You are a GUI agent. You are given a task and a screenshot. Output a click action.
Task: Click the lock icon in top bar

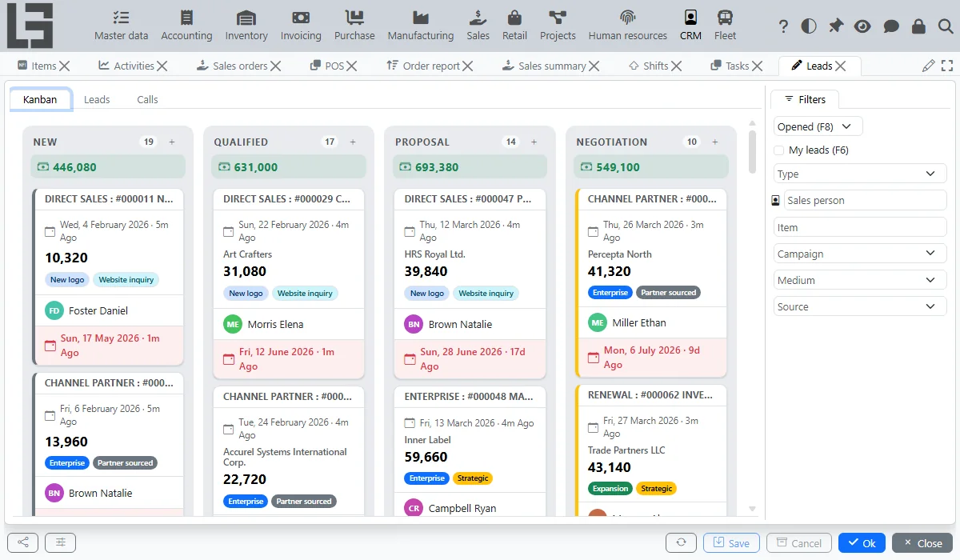pos(918,26)
